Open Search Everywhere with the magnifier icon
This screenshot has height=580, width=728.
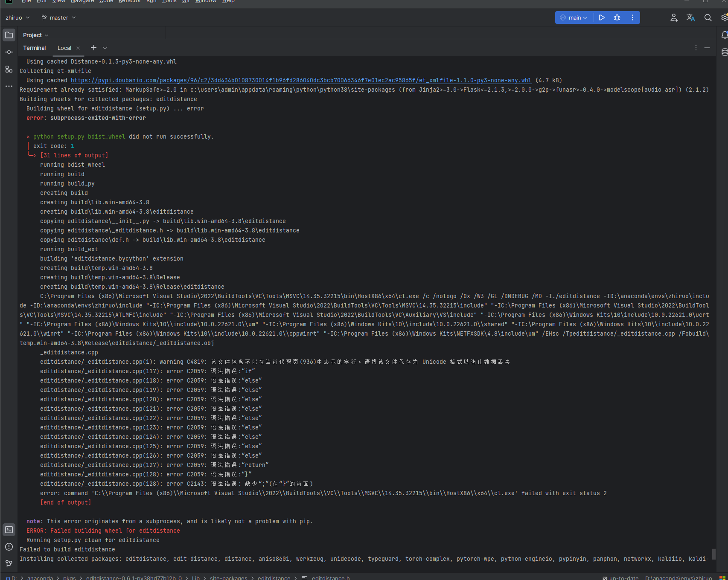(x=708, y=17)
